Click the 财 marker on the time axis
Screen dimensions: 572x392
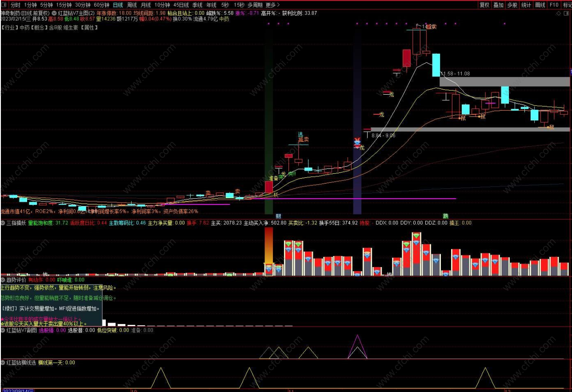click(278, 216)
